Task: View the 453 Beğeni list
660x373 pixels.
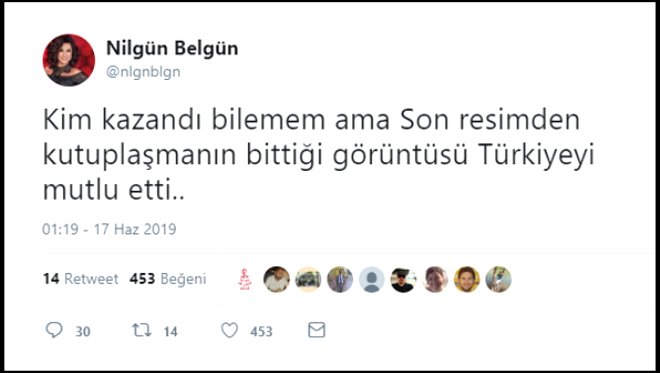Action: [168, 279]
